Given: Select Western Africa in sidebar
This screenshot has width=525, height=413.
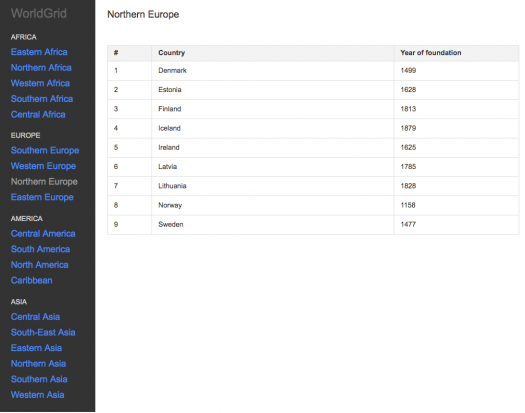Looking at the screenshot, I should [40, 83].
